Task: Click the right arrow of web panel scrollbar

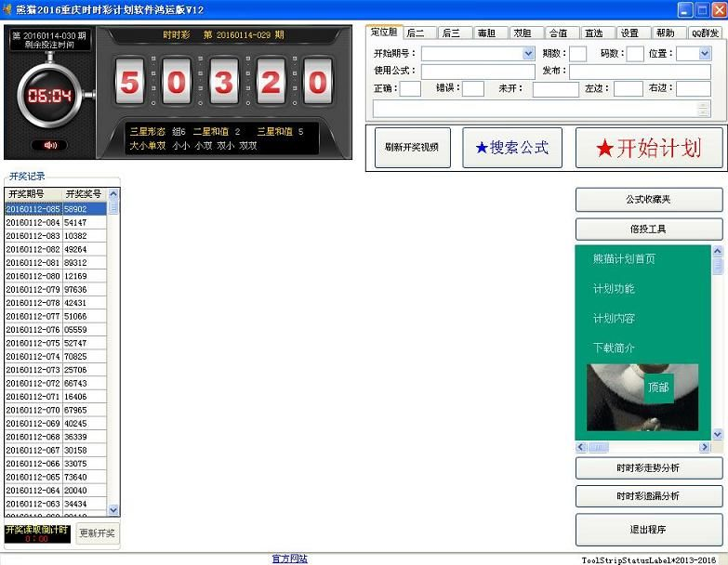Action: click(x=704, y=447)
